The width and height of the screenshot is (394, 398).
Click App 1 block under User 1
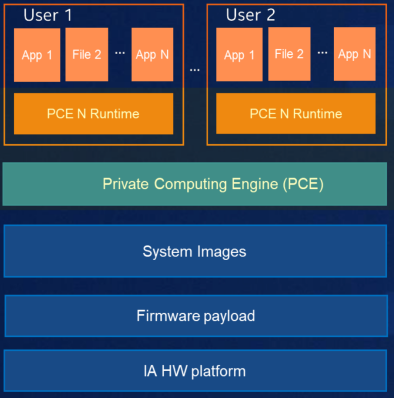tap(37, 55)
